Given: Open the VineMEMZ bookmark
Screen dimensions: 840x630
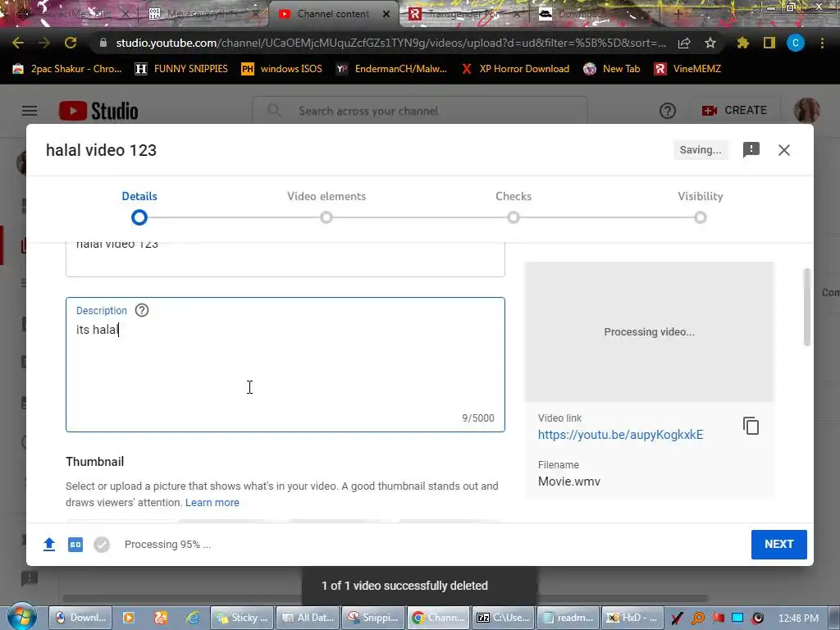Looking at the screenshot, I should (687, 69).
